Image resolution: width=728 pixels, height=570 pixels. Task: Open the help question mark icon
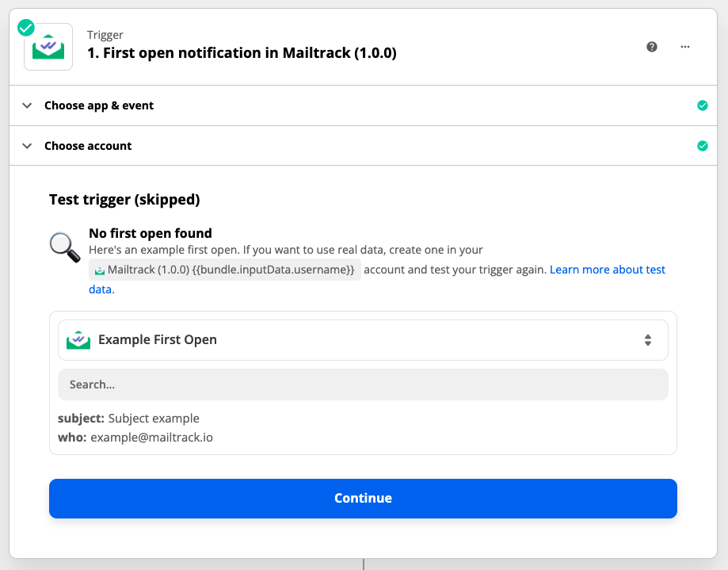coord(652,47)
